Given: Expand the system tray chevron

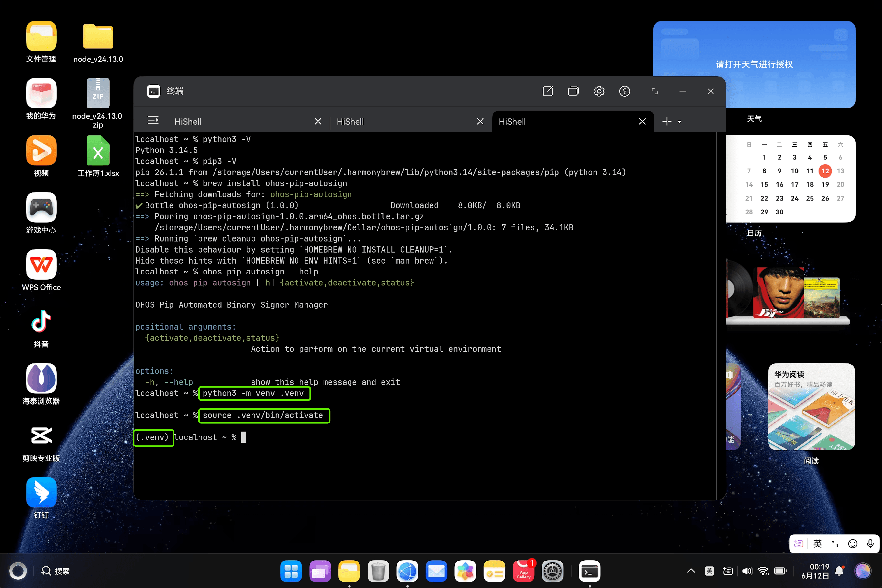Looking at the screenshot, I should [x=691, y=571].
